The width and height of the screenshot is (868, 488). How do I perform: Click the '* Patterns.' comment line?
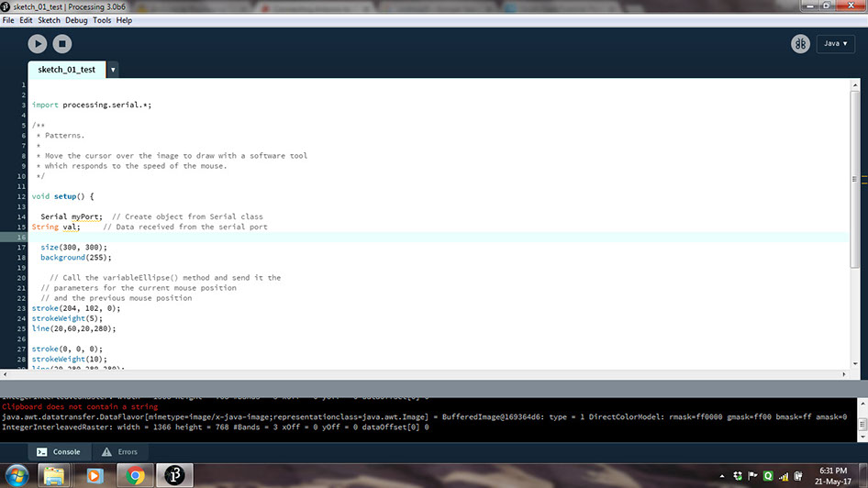pos(61,136)
